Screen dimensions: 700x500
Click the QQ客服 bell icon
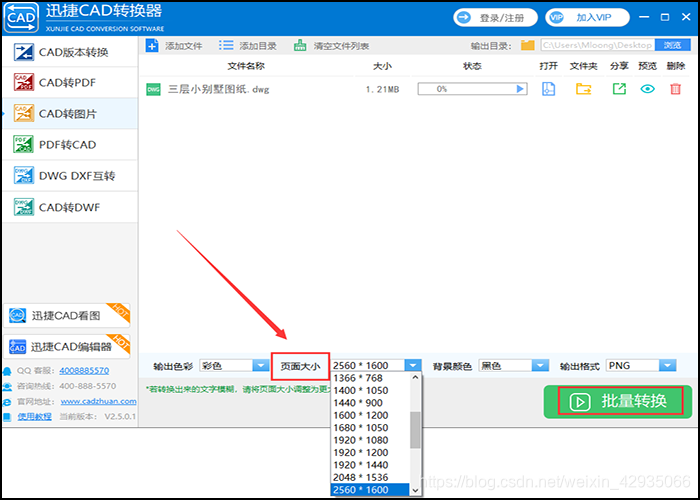click(7, 371)
